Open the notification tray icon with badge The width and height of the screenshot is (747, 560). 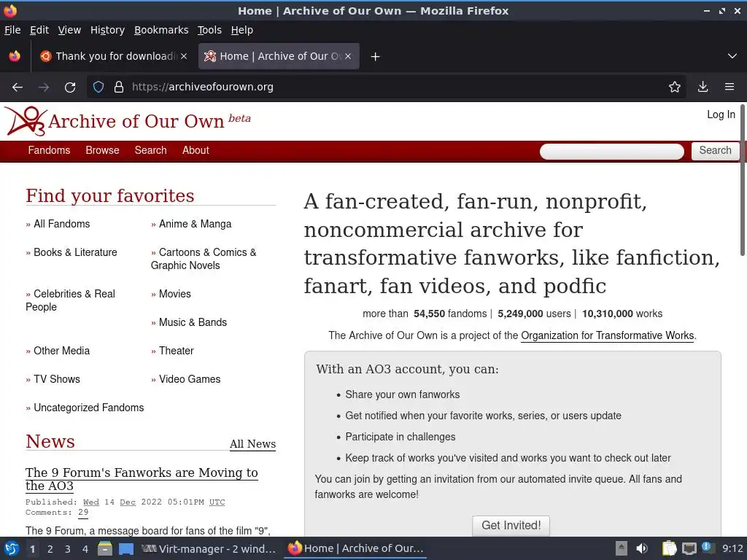tap(708, 548)
